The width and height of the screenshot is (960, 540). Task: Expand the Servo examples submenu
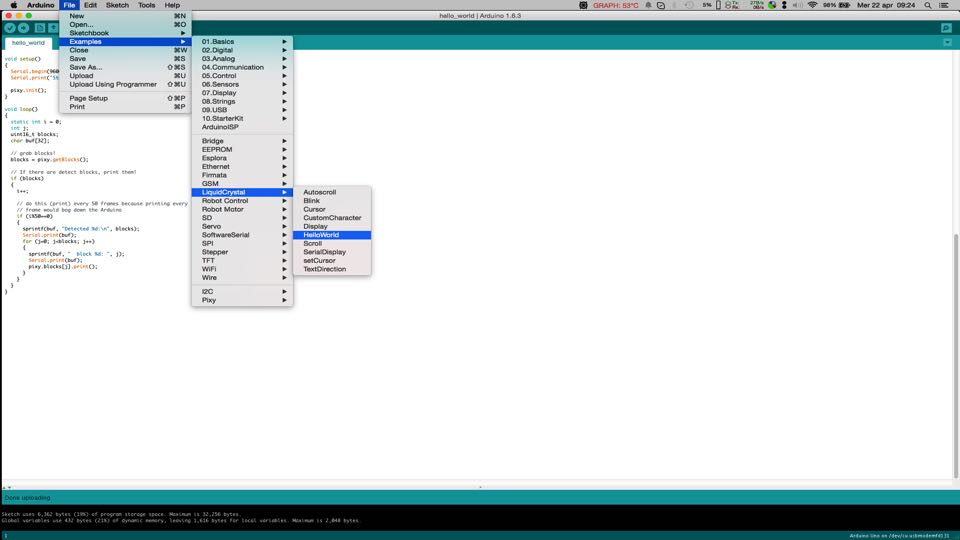click(x=242, y=227)
